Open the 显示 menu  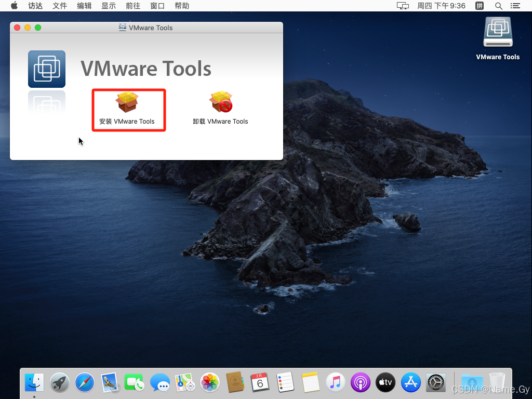[109, 6]
